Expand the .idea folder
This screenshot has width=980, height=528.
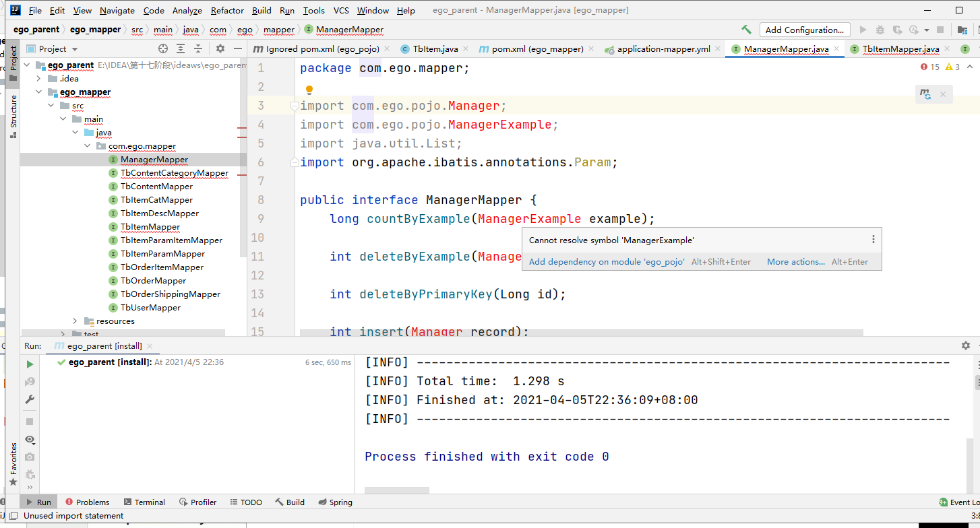[39, 79]
